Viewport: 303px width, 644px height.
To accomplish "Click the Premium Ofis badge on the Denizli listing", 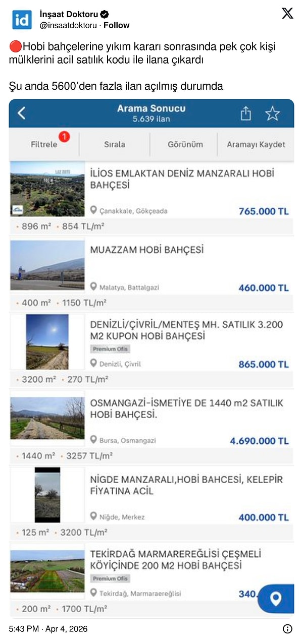I will click(110, 348).
